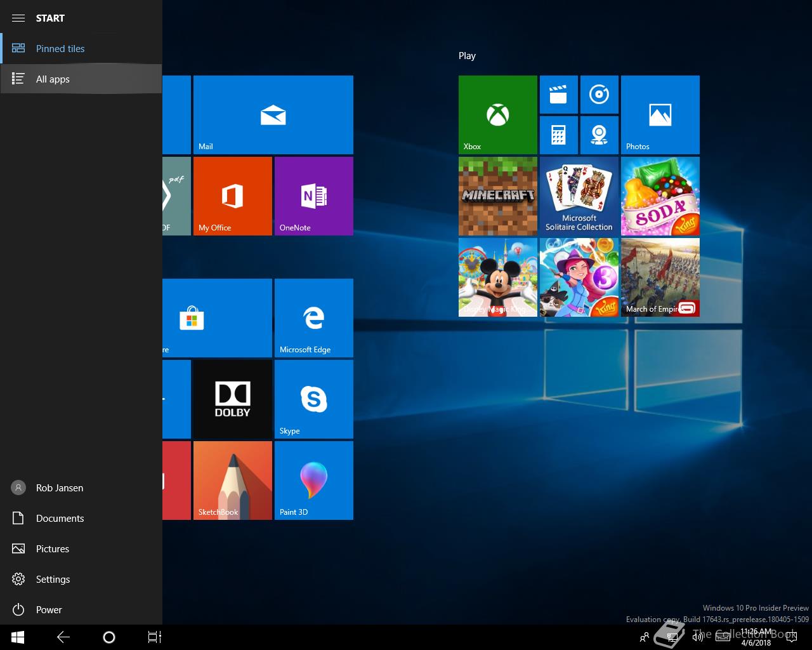Open the Microsoft Store tile

[217, 318]
